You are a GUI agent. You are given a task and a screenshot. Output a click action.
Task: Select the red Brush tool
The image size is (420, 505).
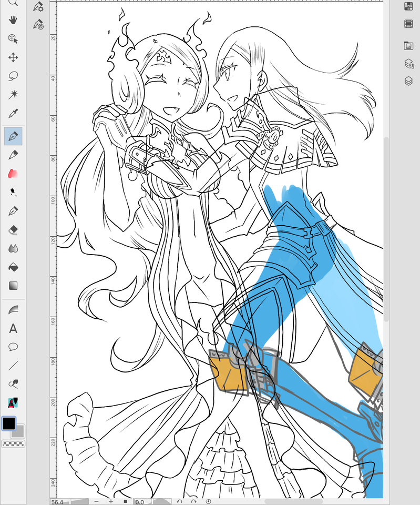click(13, 174)
